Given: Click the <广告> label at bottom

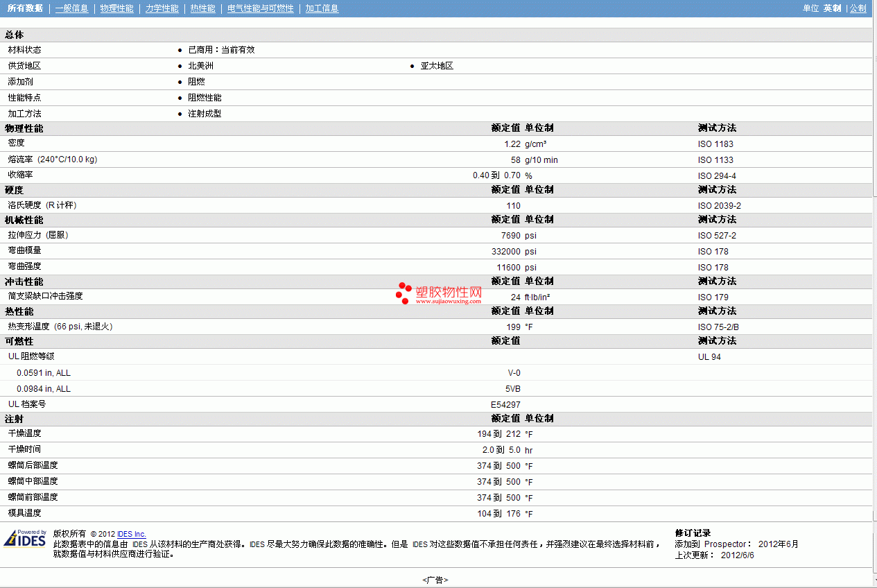Looking at the screenshot, I should pos(435,580).
